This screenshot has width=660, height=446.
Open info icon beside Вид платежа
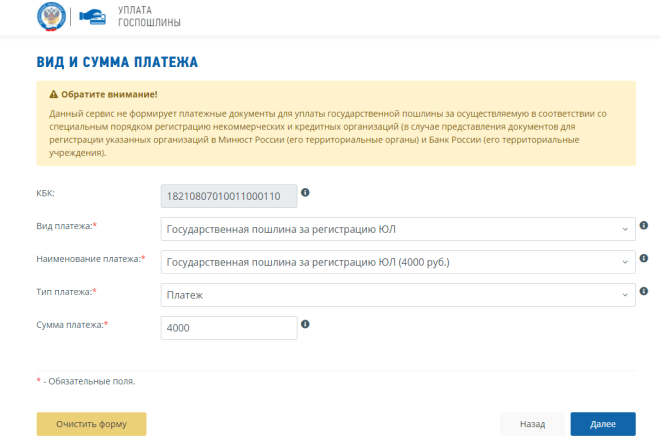point(644,225)
